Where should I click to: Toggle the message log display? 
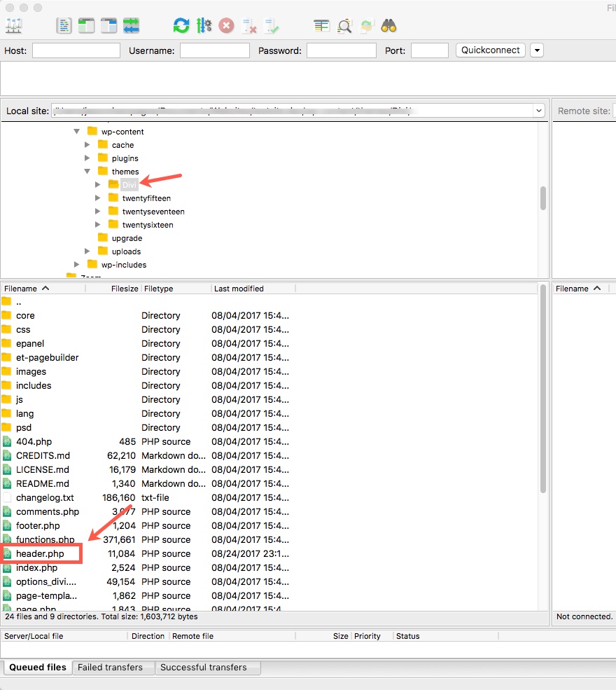point(64,26)
